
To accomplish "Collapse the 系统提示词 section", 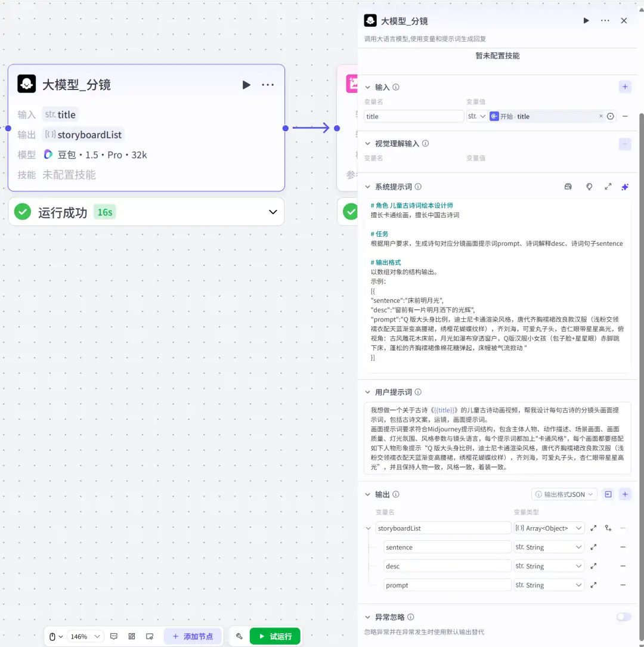I will click(x=367, y=187).
